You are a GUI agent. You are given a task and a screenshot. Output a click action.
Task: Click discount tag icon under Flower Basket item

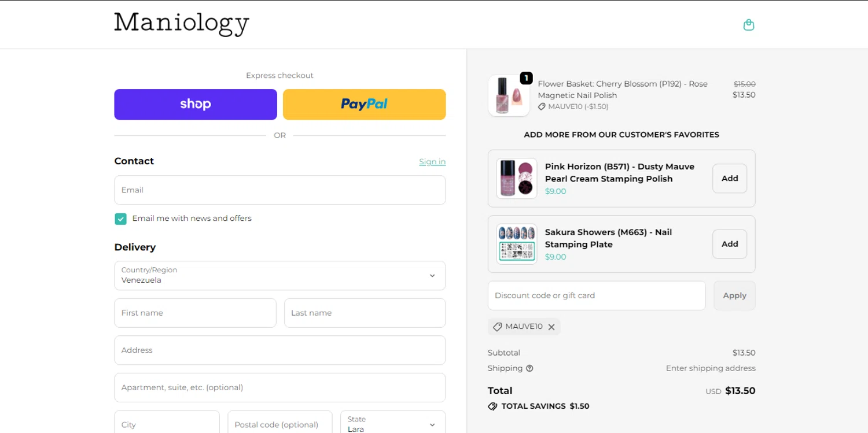tap(542, 107)
